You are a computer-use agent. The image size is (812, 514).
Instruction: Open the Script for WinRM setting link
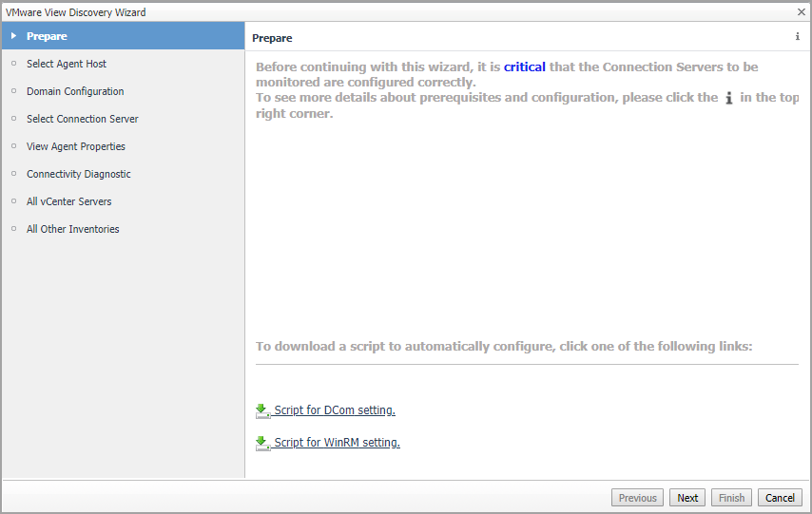(x=337, y=443)
